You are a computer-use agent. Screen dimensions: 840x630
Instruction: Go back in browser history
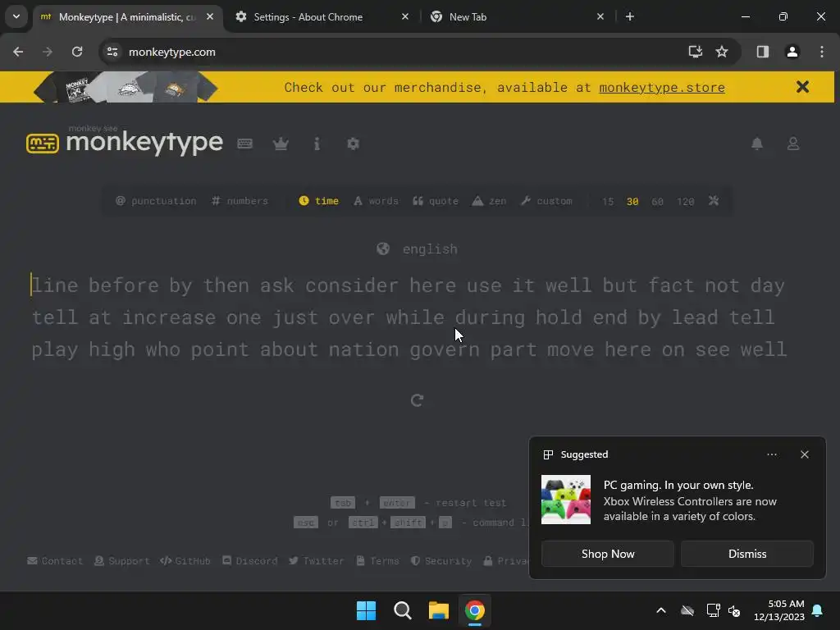tap(18, 52)
